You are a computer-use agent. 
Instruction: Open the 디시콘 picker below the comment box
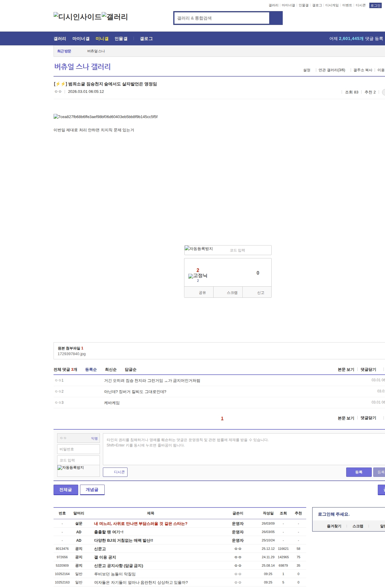pyautogui.click(x=115, y=472)
